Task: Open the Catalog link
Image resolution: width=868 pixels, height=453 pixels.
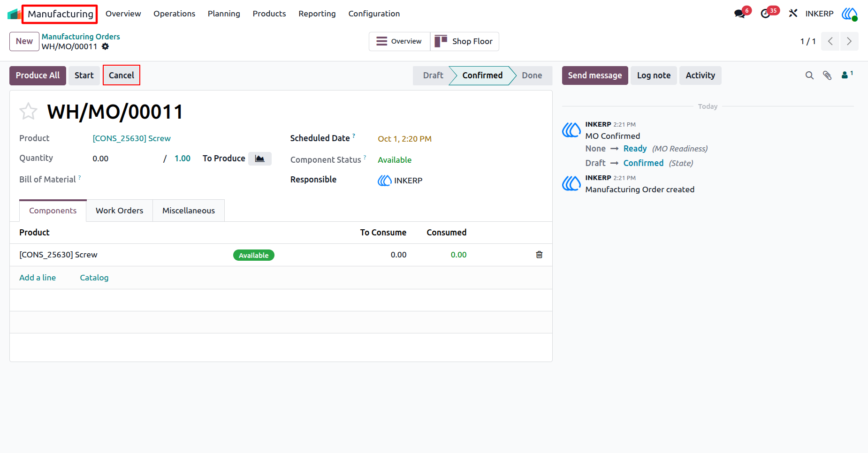Action: click(x=94, y=278)
